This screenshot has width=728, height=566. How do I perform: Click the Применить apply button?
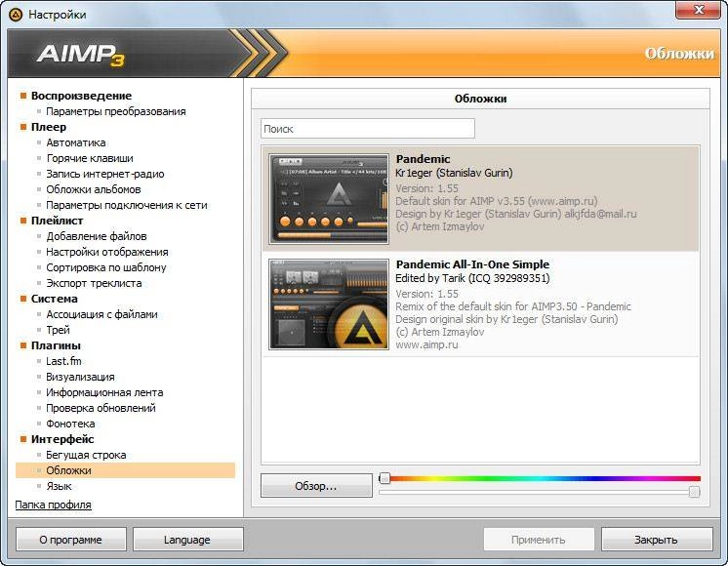(x=538, y=540)
